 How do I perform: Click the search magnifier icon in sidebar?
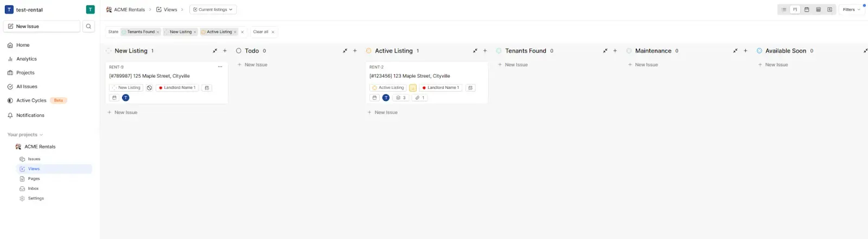point(88,26)
